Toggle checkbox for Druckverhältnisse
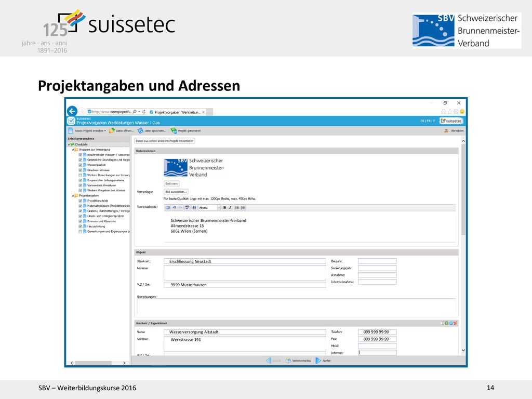The image size is (532, 399). tap(81, 170)
